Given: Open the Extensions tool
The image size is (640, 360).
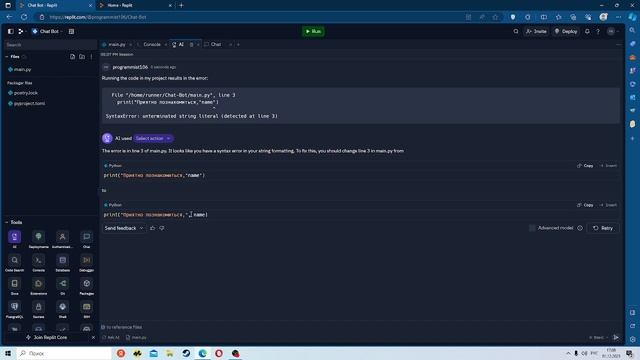Looking at the screenshot, I should pyautogui.click(x=38, y=286).
